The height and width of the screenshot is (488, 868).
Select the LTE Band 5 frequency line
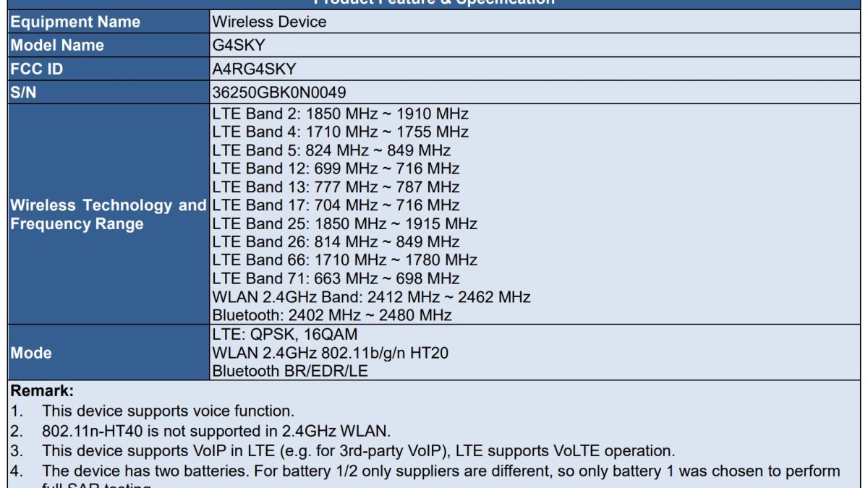click(x=331, y=150)
